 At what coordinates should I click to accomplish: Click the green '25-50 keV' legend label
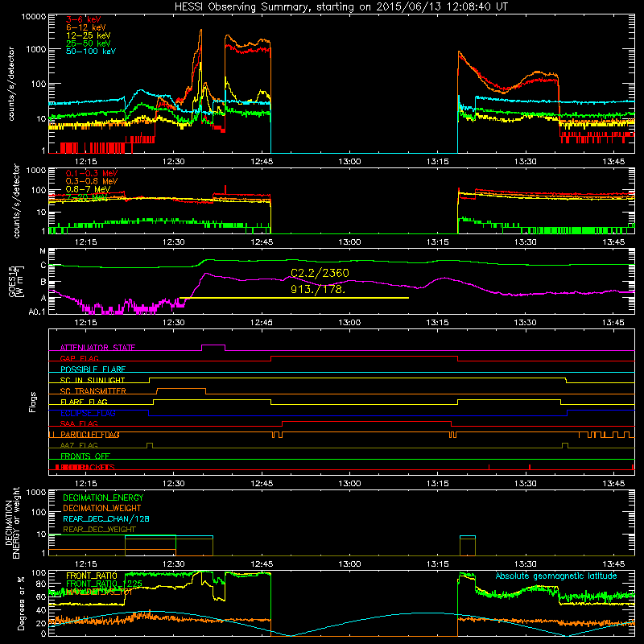(89, 43)
